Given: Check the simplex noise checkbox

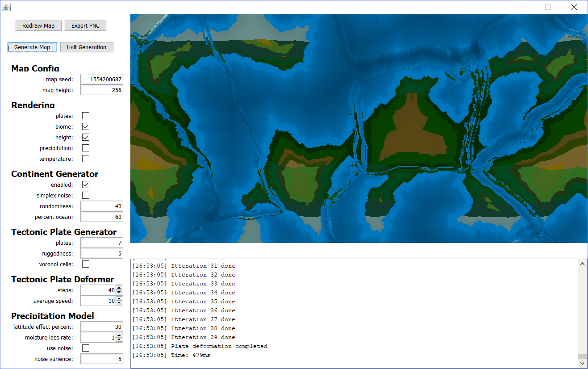Looking at the screenshot, I should [x=86, y=195].
